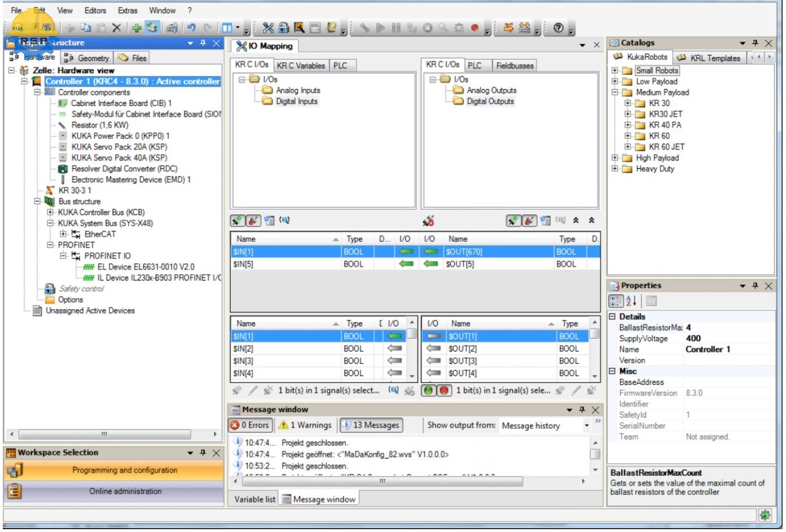Select the KR C Variables tab

tap(301, 65)
